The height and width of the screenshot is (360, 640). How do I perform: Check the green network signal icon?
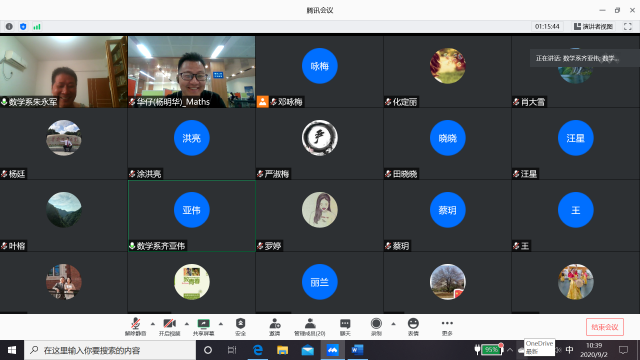[x=37, y=27]
